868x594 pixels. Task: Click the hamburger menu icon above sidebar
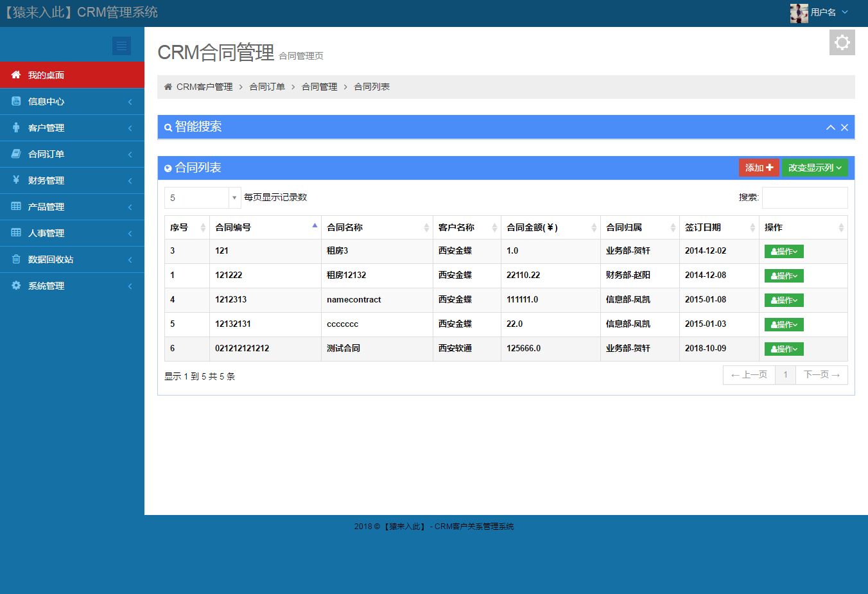click(121, 46)
